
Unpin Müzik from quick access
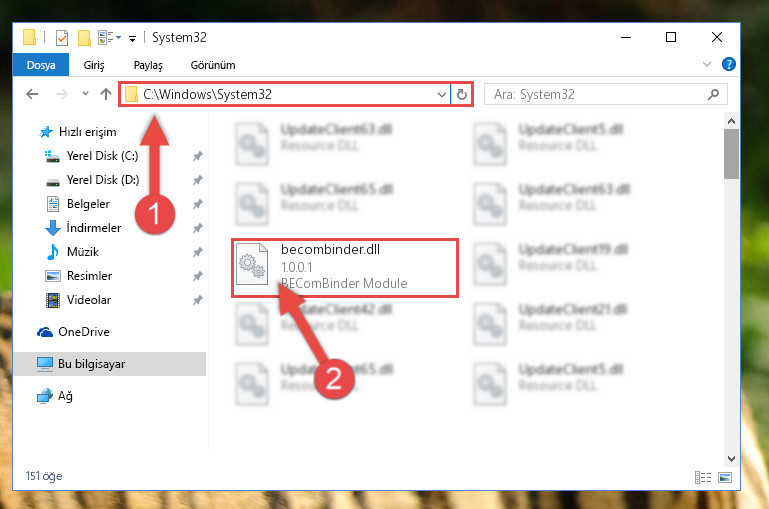pyautogui.click(x=198, y=252)
